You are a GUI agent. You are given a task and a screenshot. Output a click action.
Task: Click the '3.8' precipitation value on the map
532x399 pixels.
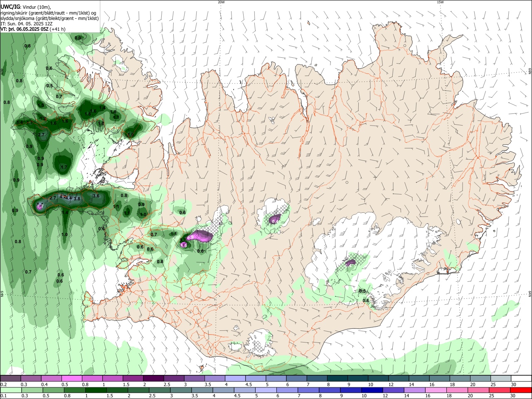(x=77, y=199)
